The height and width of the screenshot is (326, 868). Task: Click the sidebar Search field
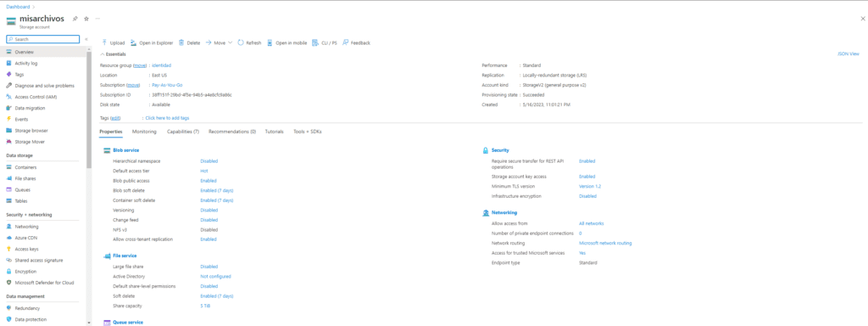click(42, 39)
